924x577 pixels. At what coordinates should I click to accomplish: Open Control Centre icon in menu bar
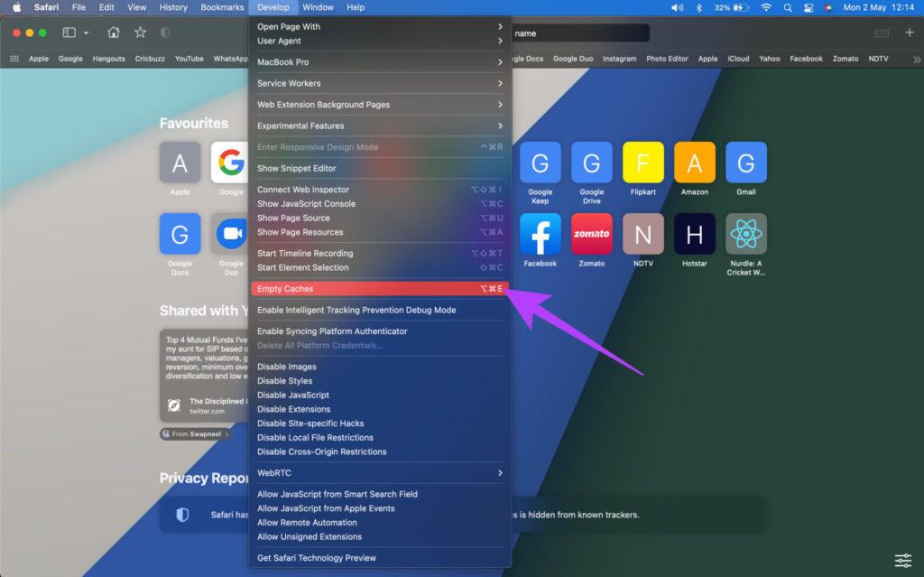click(x=808, y=7)
